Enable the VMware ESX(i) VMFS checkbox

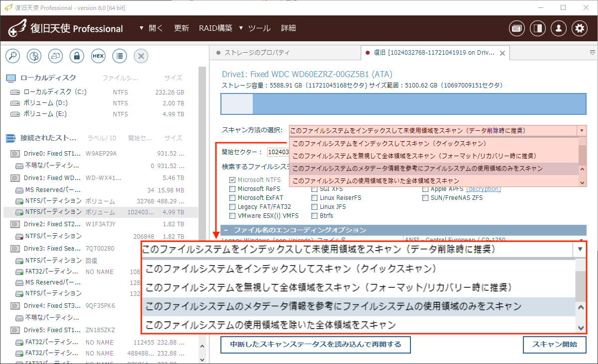[232, 216]
